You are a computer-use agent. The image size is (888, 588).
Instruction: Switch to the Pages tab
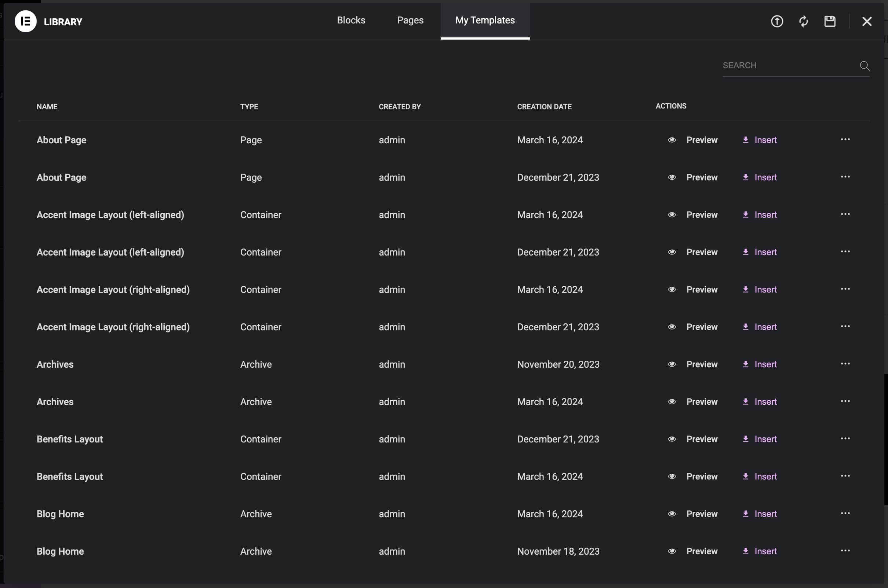(x=410, y=20)
